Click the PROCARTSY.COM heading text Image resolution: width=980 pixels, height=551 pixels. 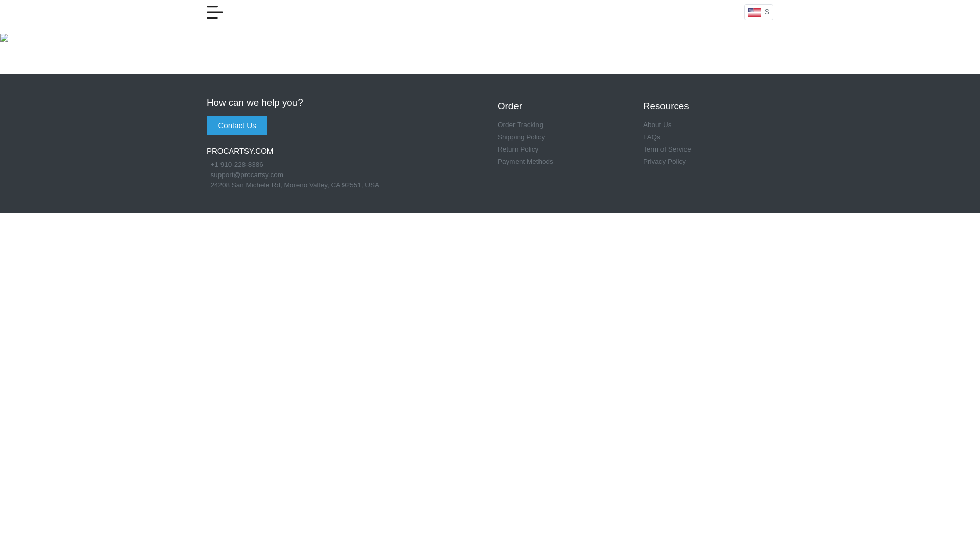pyautogui.click(x=240, y=151)
